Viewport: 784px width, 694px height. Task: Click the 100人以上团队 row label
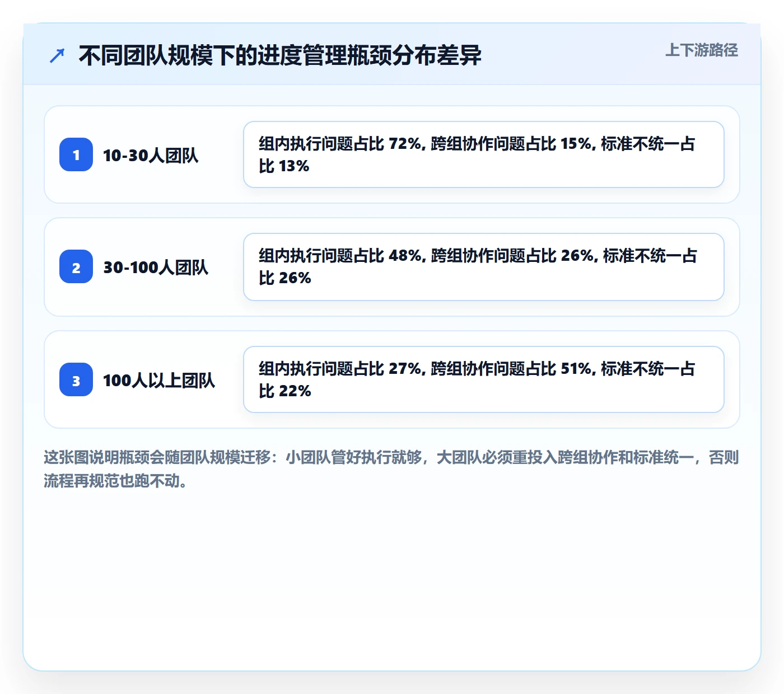click(159, 380)
